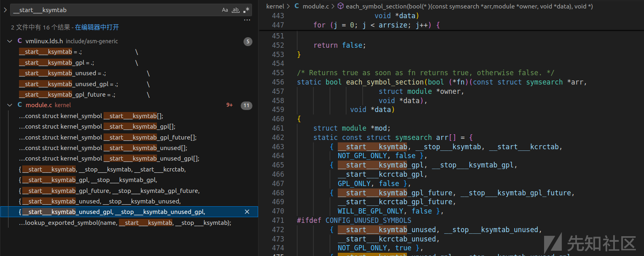Open result 'kernel_symbol __start___ksymtab_unused_gpl[];'
The width and height of the screenshot is (644, 256).
[x=129, y=159]
